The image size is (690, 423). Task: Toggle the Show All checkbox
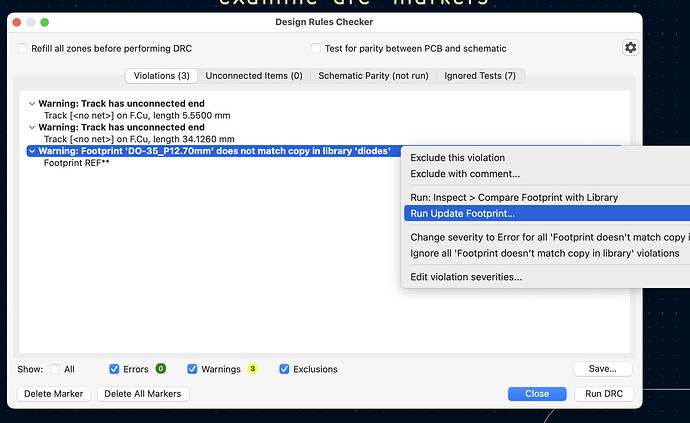[x=55, y=369]
